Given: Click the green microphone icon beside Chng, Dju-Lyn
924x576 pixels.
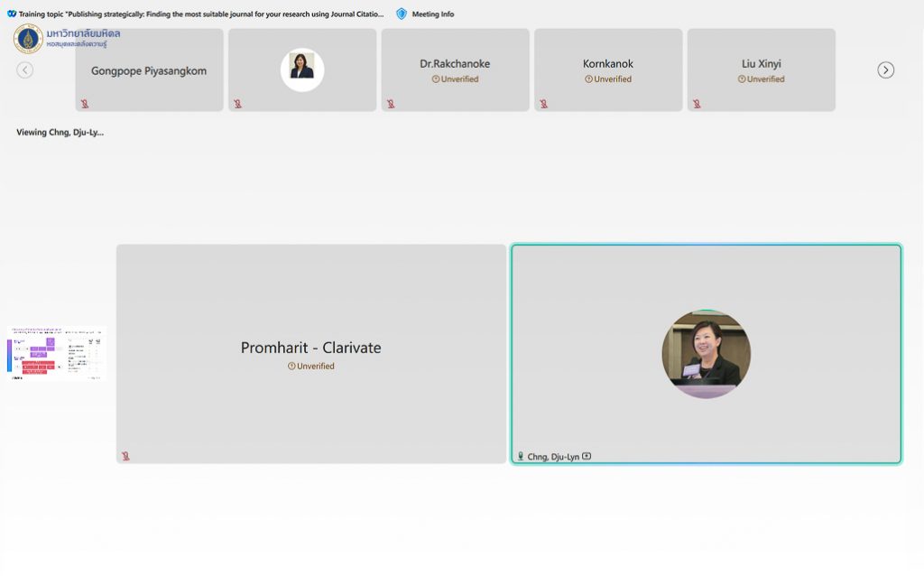Looking at the screenshot, I should (x=521, y=457).
